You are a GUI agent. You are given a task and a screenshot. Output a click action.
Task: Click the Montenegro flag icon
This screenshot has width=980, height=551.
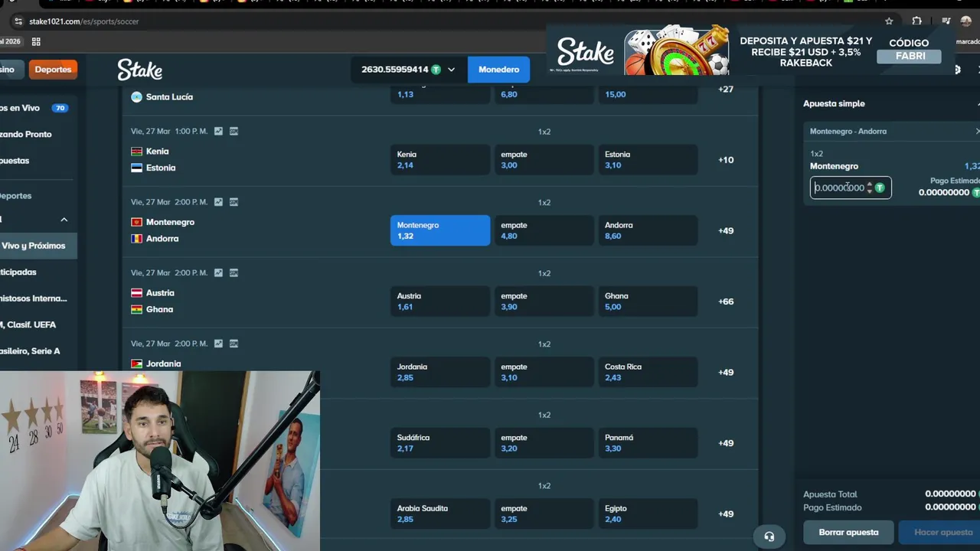point(136,222)
